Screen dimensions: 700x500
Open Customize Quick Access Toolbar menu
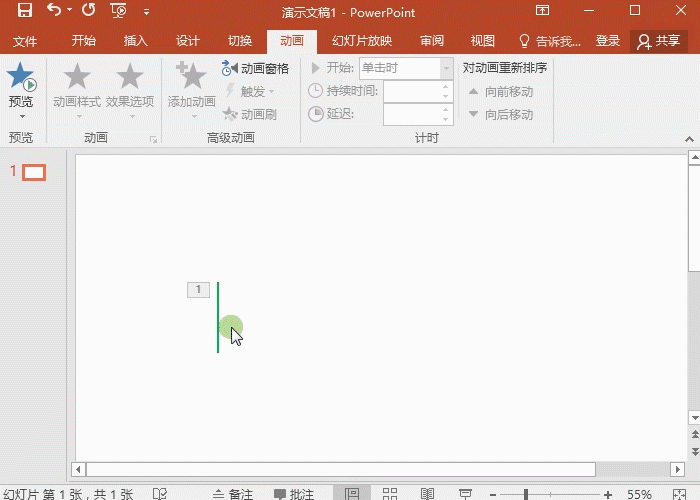[x=146, y=12]
